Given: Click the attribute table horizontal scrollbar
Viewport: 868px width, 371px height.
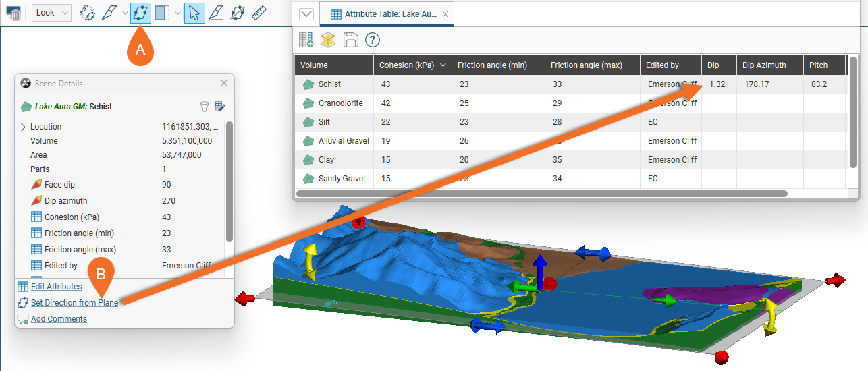Looking at the screenshot, I should coord(541,194).
